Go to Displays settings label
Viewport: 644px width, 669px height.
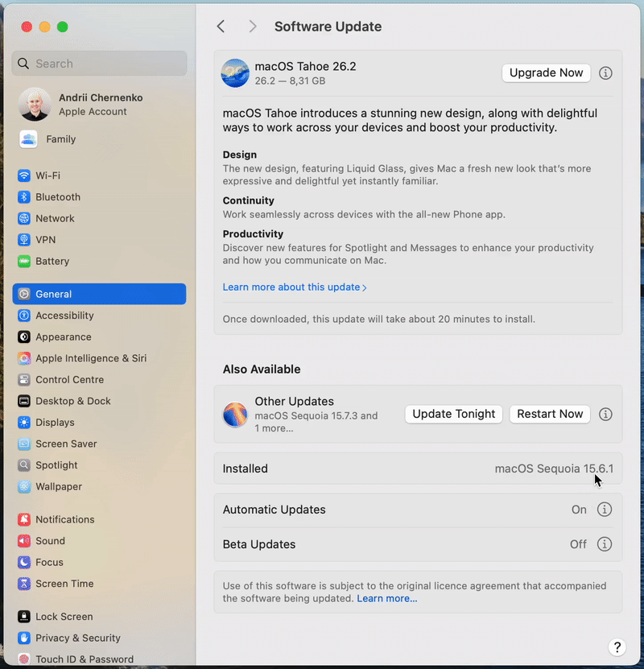pos(55,422)
